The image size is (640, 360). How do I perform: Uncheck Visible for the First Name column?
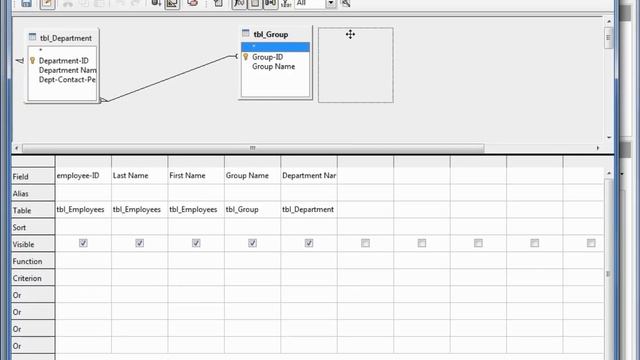click(196, 243)
